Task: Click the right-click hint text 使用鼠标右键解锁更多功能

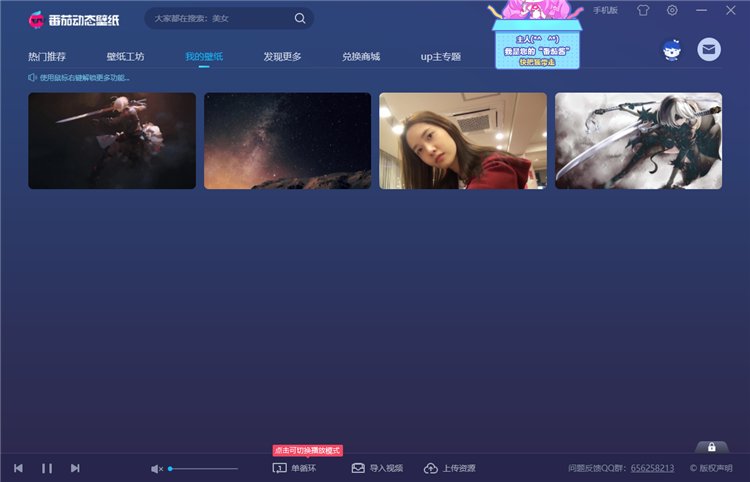Action: pos(85,77)
